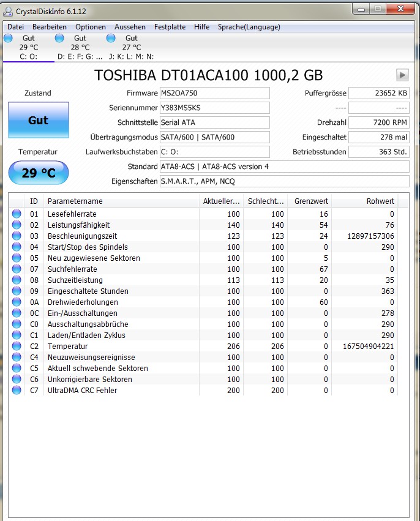
Task: Click status orb of Eingeschaltete Stunden row
Action: pyautogui.click(x=17, y=291)
